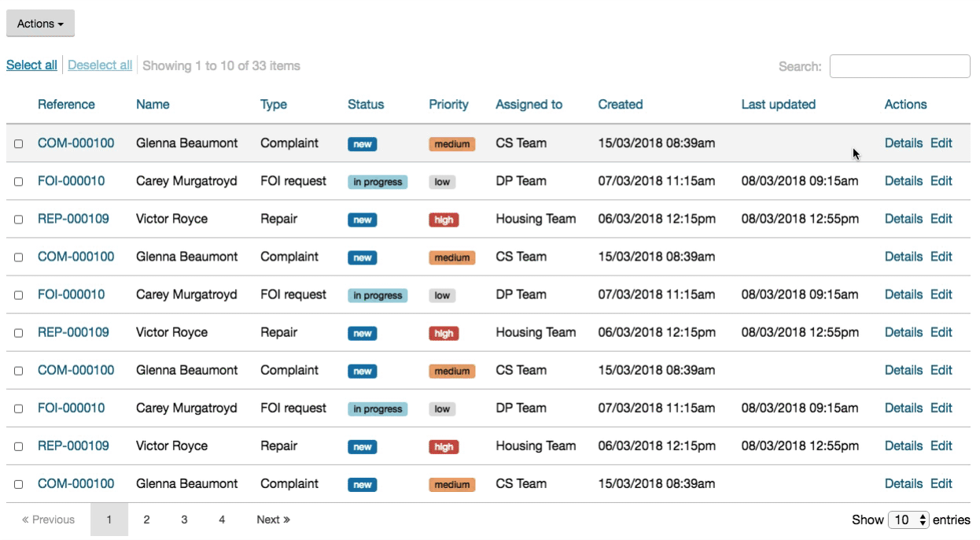Click 'DP Team' in the first Carey Murgatroyd row
Screen dimensions: 980x540
pyautogui.click(x=521, y=181)
